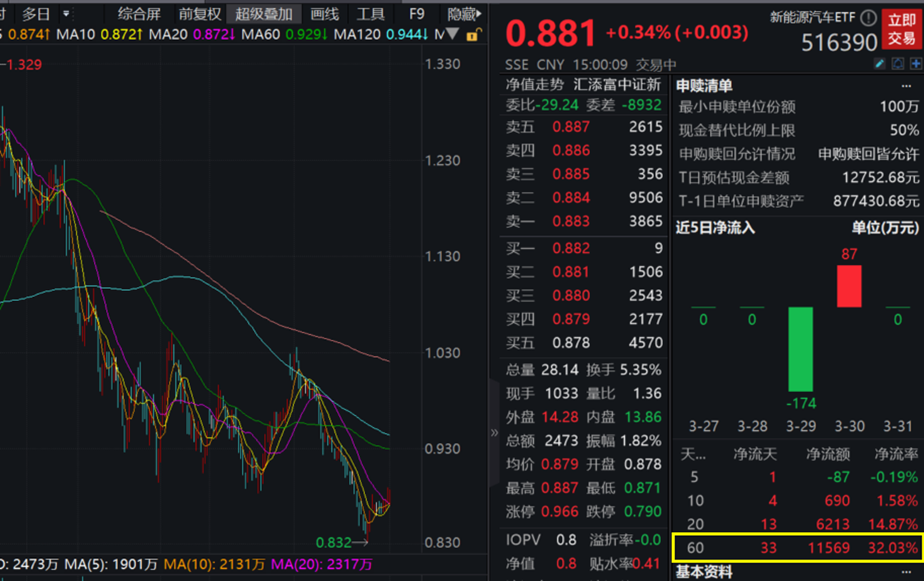Toggle 前复权 price adjustment mode
924x581 pixels.
point(198,13)
